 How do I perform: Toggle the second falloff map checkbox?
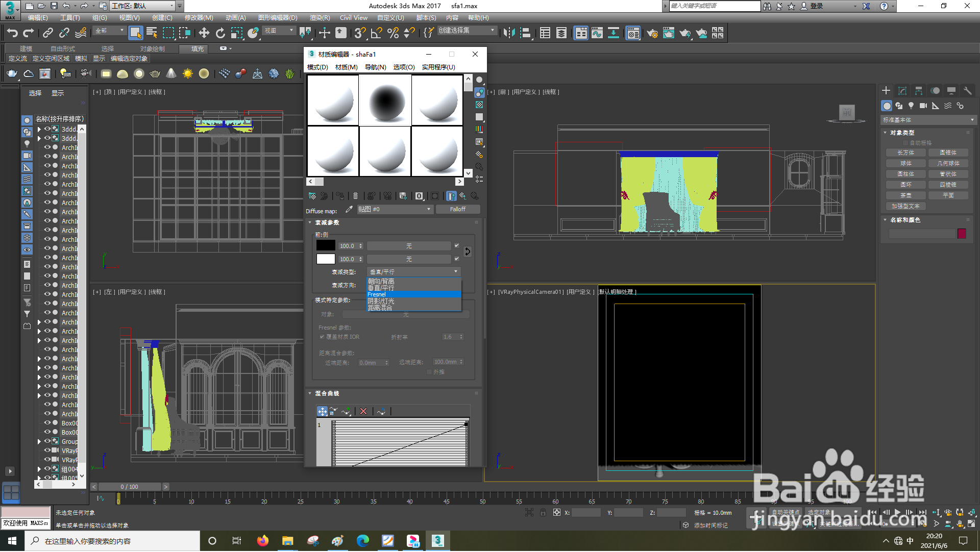coord(457,259)
